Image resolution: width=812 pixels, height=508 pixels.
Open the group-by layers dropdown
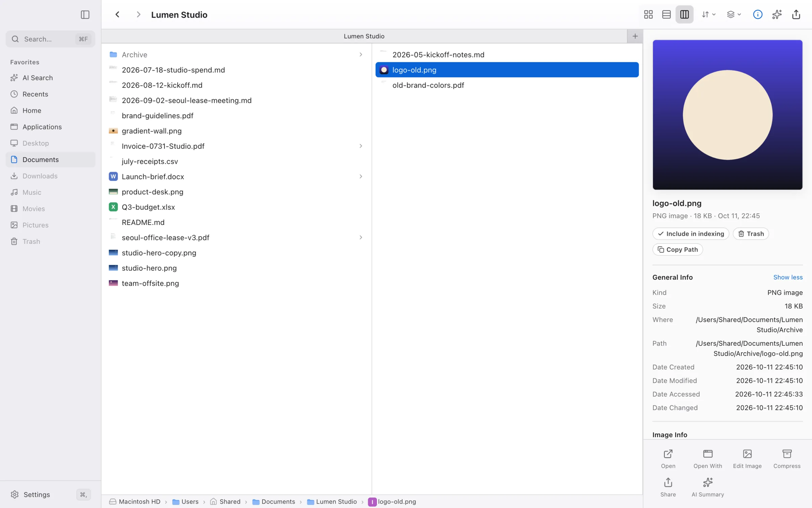(x=734, y=15)
